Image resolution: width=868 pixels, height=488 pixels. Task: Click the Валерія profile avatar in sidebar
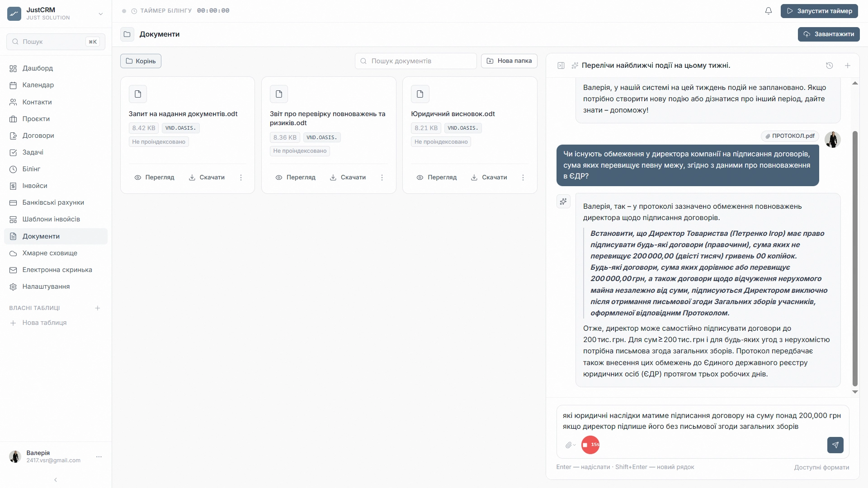[15, 457]
